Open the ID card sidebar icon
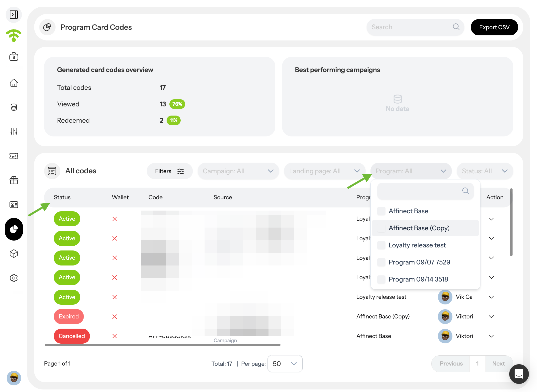The width and height of the screenshot is (537, 392). click(14, 205)
